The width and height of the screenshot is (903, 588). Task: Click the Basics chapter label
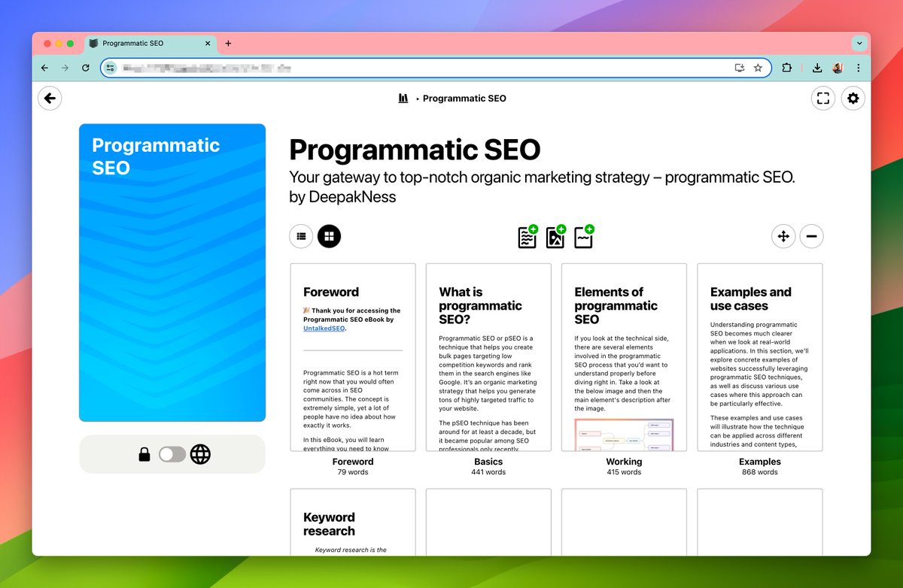click(488, 462)
